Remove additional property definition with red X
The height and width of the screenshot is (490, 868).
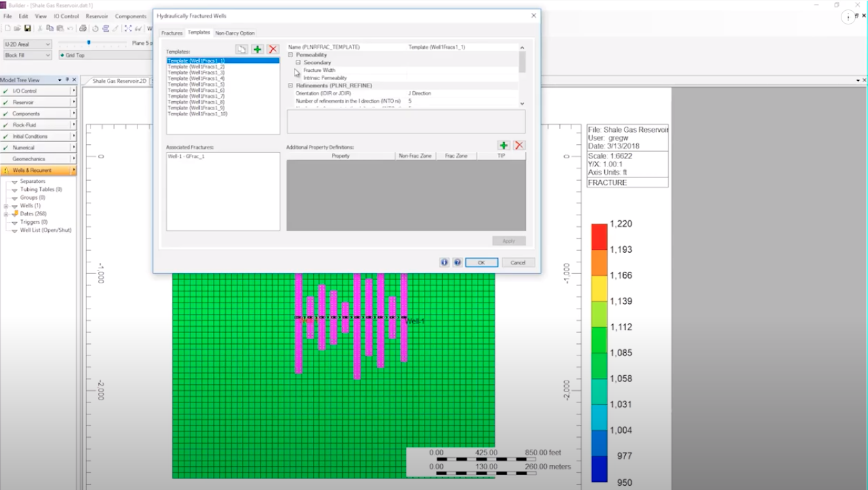click(x=519, y=145)
